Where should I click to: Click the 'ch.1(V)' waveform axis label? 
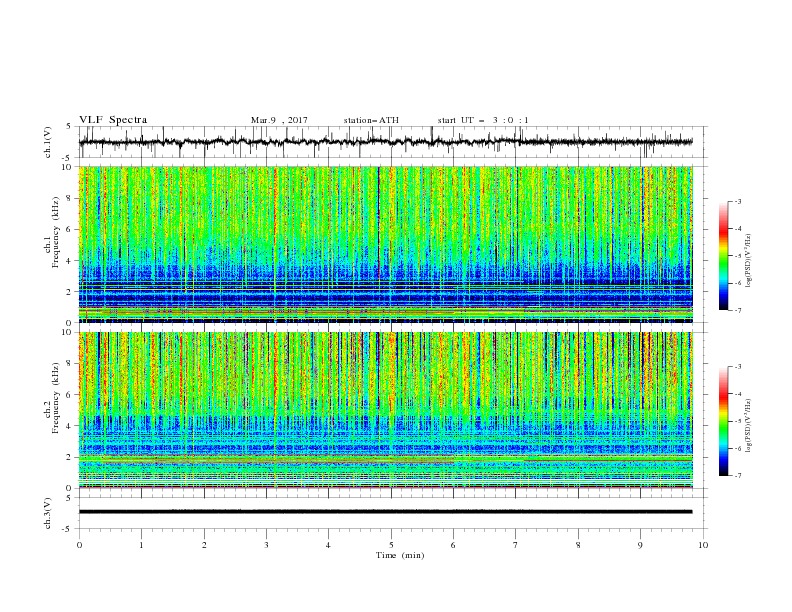pos(48,142)
